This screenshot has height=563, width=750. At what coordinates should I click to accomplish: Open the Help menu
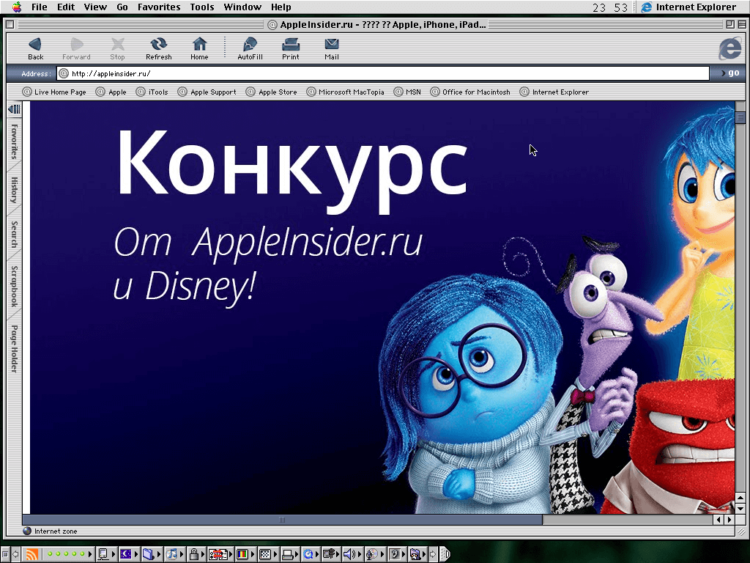tap(280, 7)
